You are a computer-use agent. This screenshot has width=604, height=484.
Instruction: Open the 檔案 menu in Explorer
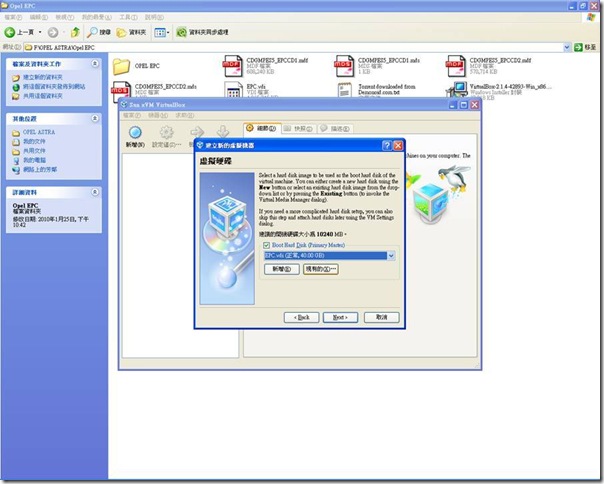coord(13,17)
